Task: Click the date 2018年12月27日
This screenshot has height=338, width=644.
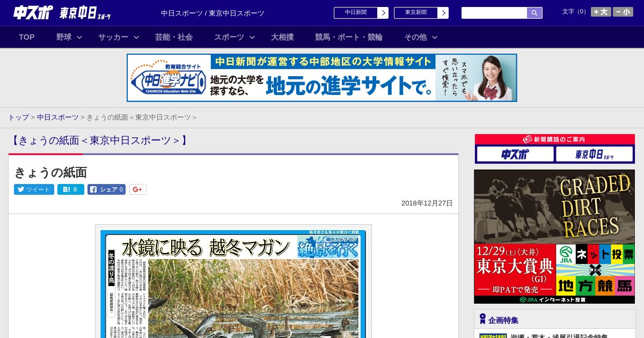Action: pyautogui.click(x=427, y=203)
